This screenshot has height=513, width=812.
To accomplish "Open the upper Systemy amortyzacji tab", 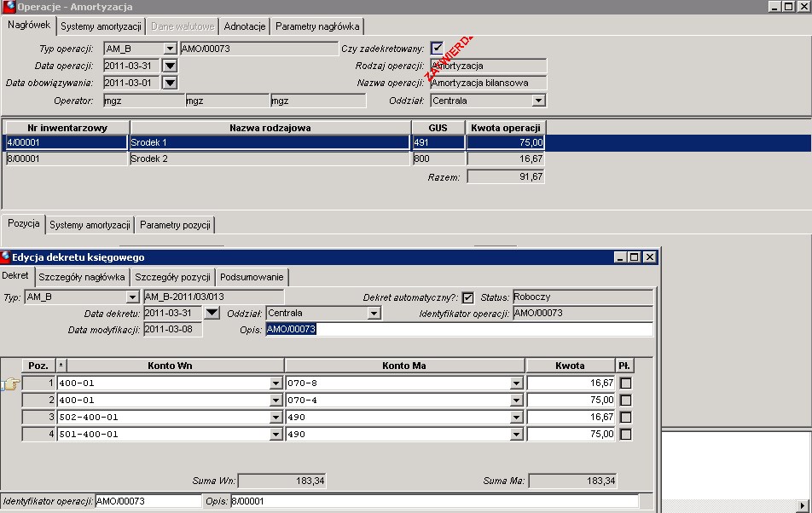I will pyautogui.click(x=101, y=26).
